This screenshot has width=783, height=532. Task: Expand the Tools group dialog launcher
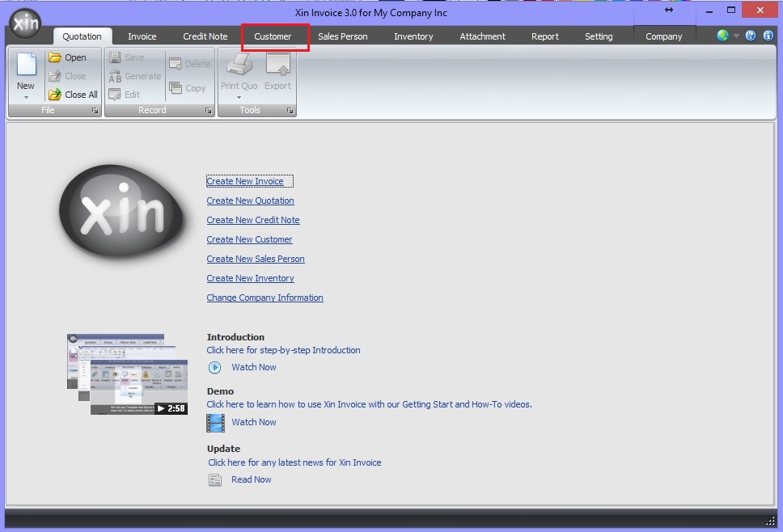[290, 110]
